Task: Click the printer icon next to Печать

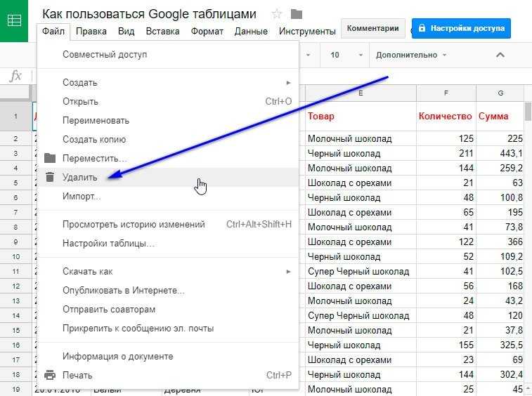Action: 50,375
